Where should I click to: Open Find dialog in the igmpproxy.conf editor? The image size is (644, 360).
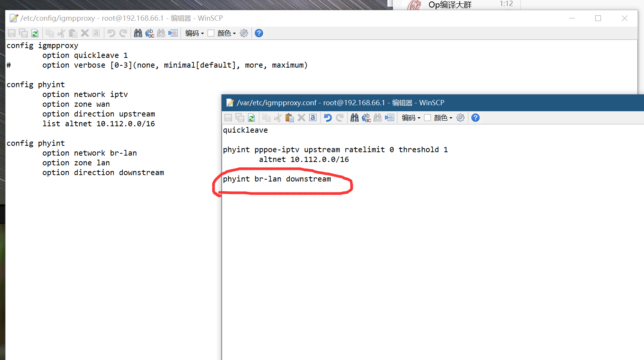[354, 117]
